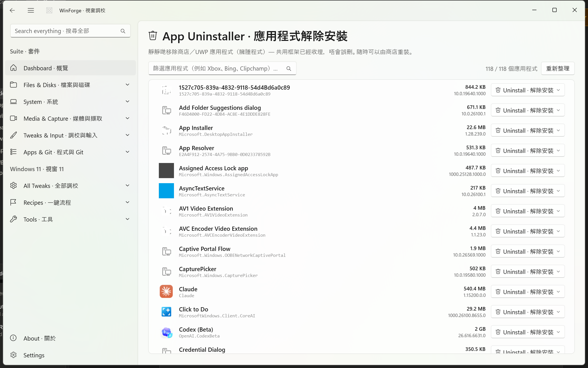Click the trash icon in page heading
The height and width of the screenshot is (368, 588).
coord(153,36)
